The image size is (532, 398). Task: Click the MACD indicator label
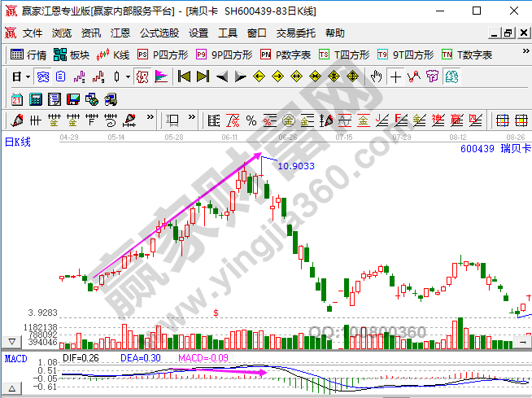point(16,359)
